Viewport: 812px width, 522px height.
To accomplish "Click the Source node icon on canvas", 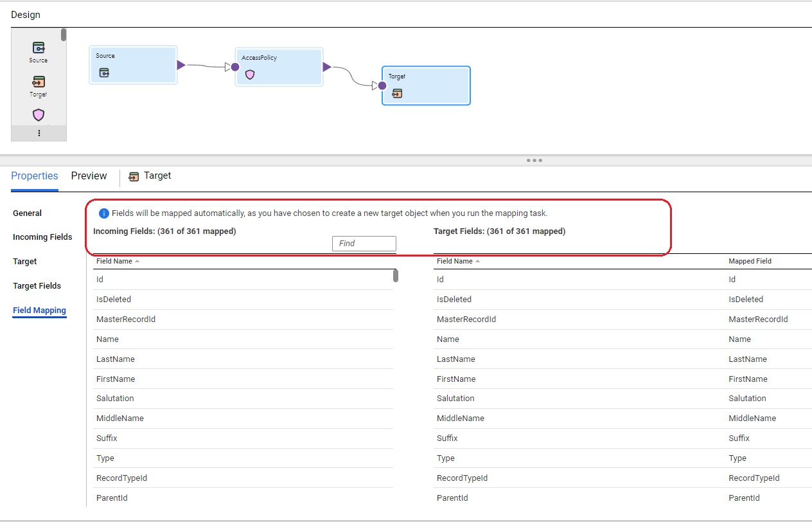I will click(x=104, y=73).
